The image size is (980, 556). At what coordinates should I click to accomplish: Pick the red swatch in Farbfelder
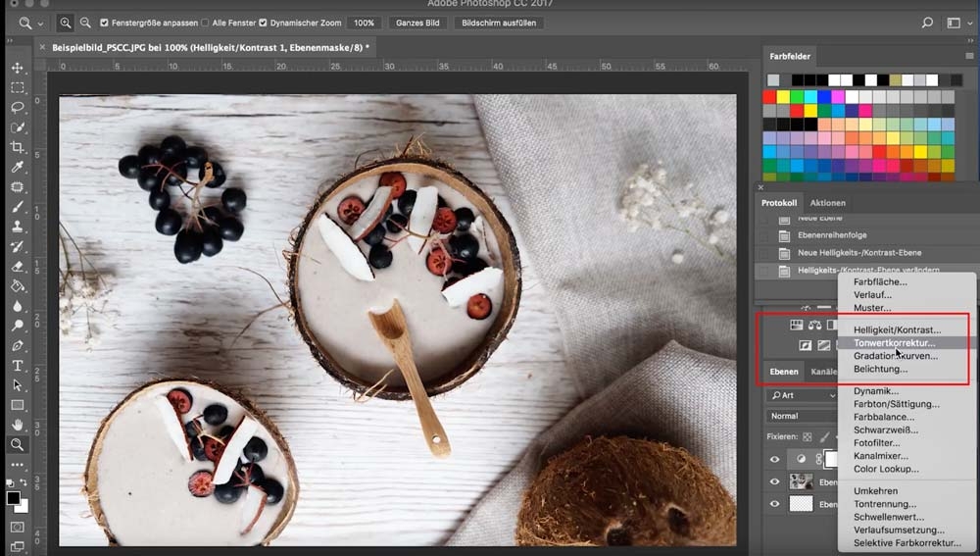(770, 97)
